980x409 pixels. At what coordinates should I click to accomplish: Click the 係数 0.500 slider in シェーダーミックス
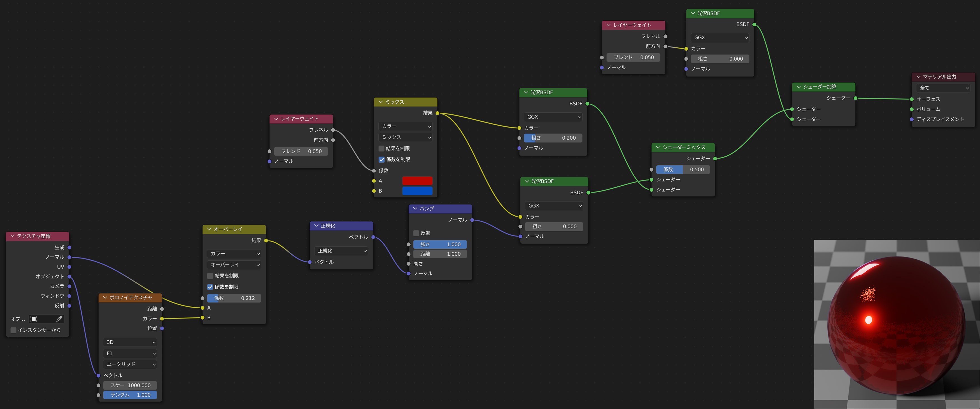(x=683, y=170)
